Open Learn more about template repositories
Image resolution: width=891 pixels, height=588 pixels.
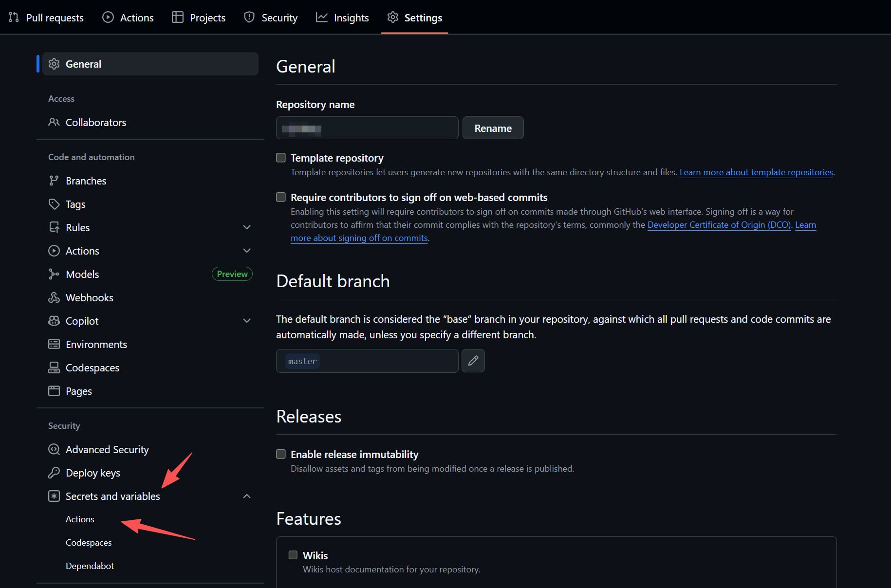pyautogui.click(x=756, y=172)
